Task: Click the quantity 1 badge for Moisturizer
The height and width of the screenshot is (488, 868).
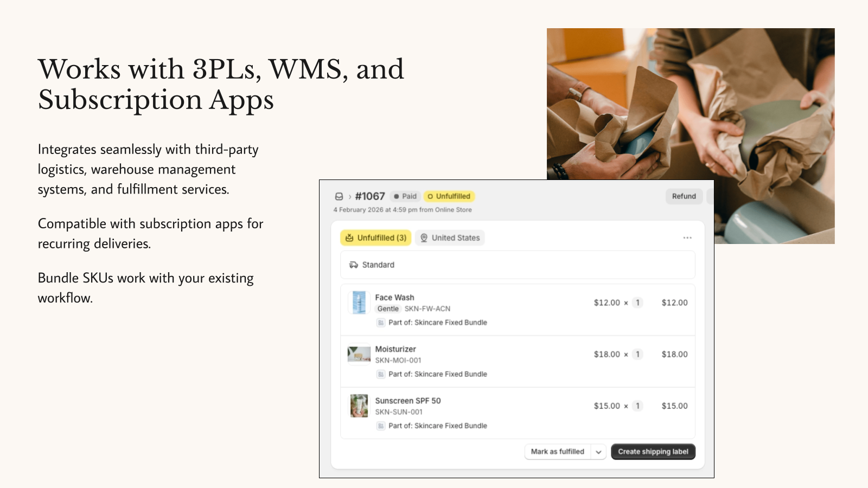Action: 637,354
